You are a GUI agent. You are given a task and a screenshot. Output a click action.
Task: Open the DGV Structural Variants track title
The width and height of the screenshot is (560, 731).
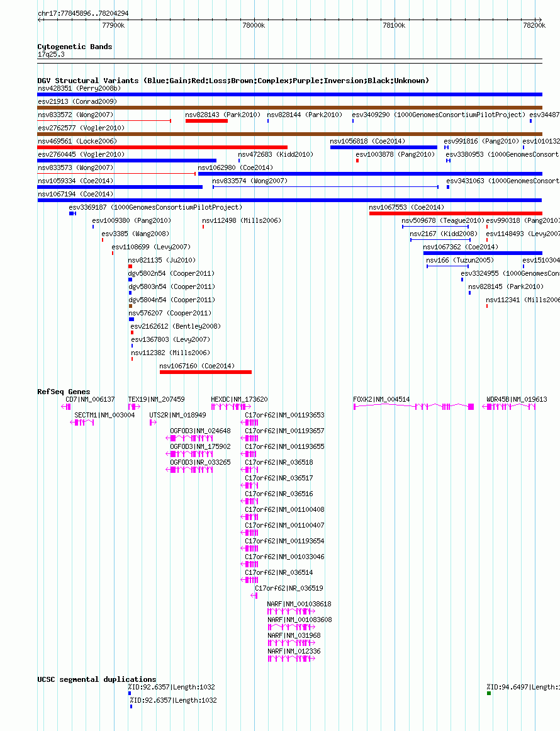233,81
